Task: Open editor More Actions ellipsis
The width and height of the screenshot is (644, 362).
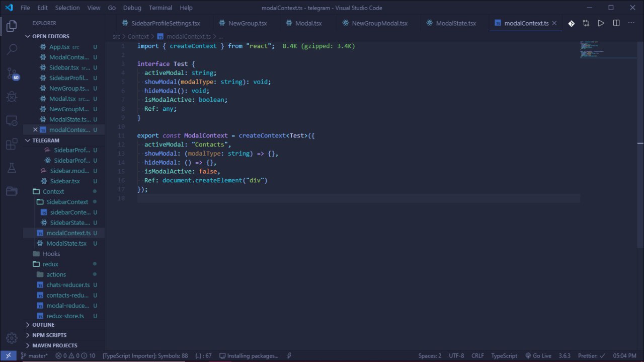Action: tap(631, 23)
